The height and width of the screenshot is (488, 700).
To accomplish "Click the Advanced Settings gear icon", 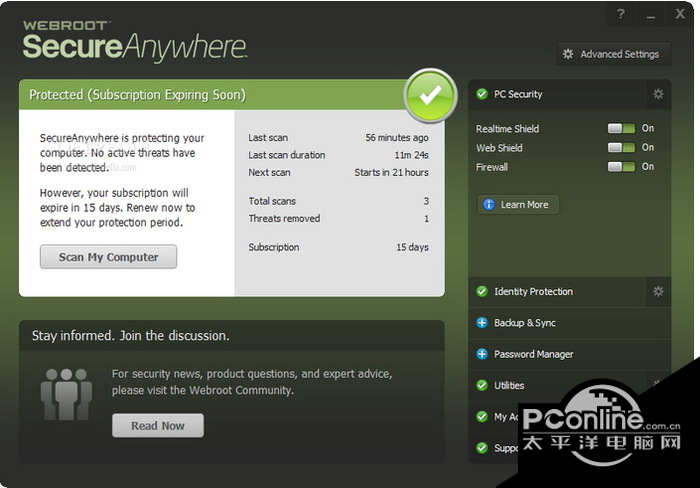I will (568, 54).
